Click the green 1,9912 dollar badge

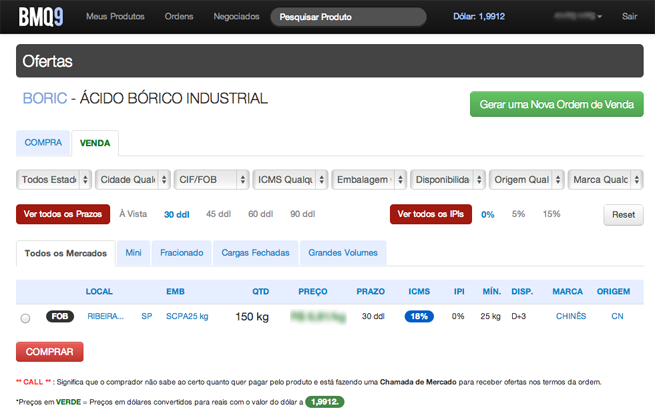tap(325, 402)
